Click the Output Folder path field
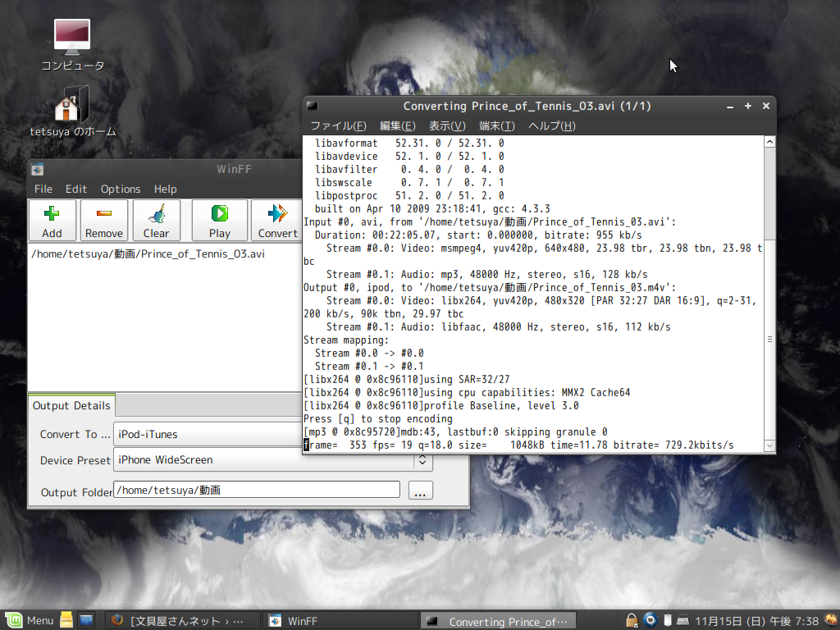 click(x=257, y=490)
